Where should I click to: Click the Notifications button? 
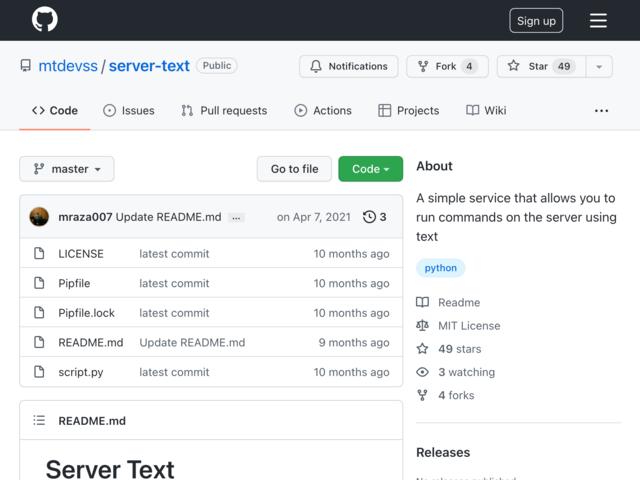[x=349, y=66]
